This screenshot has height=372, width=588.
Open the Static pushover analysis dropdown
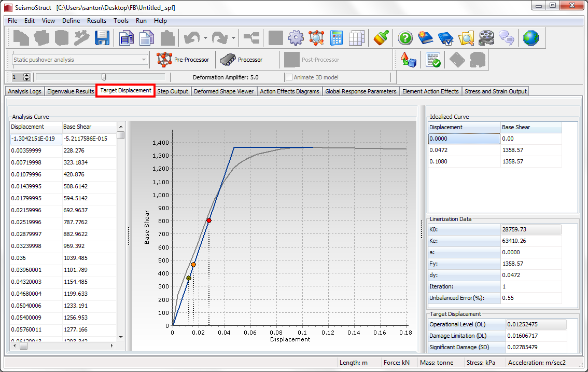[x=80, y=60]
